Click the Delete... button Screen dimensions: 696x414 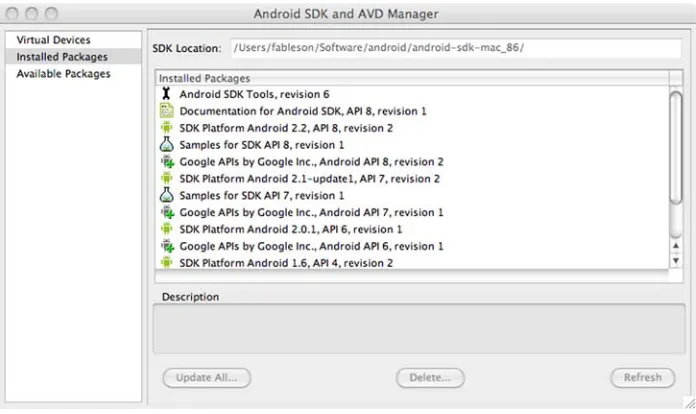(430, 378)
